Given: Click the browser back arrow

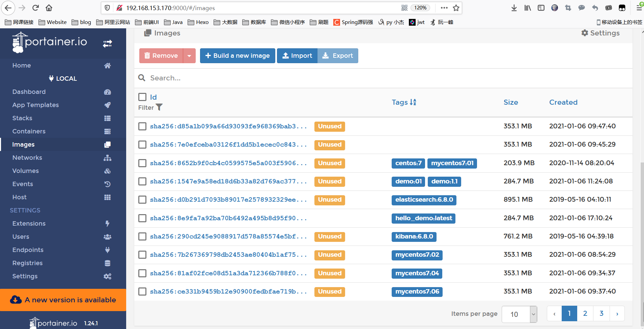Looking at the screenshot, I should click(8, 8).
